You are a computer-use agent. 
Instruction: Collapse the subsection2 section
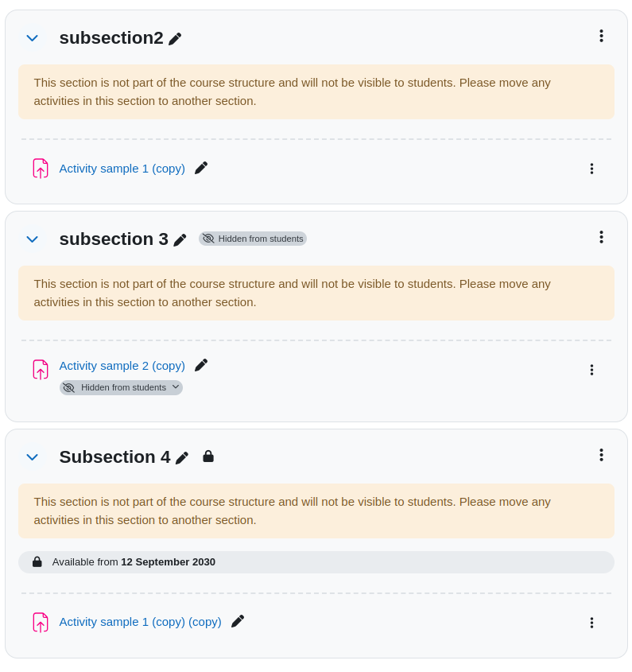(x=33, y=38)
